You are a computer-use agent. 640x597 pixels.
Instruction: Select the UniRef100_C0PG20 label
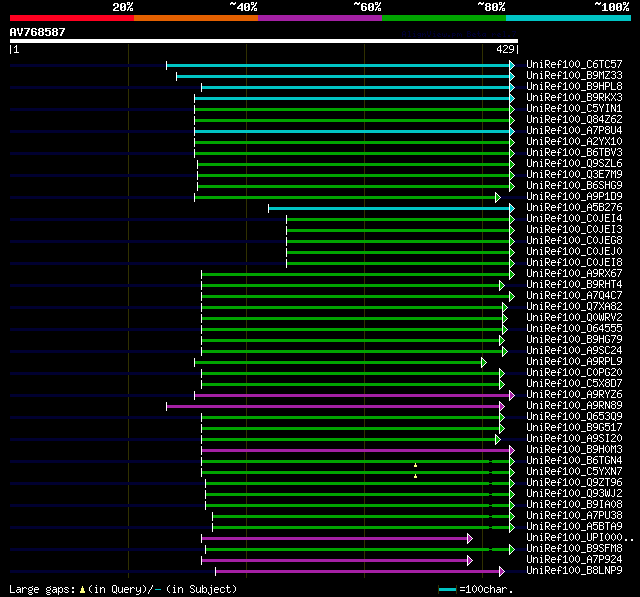[574, 373]
